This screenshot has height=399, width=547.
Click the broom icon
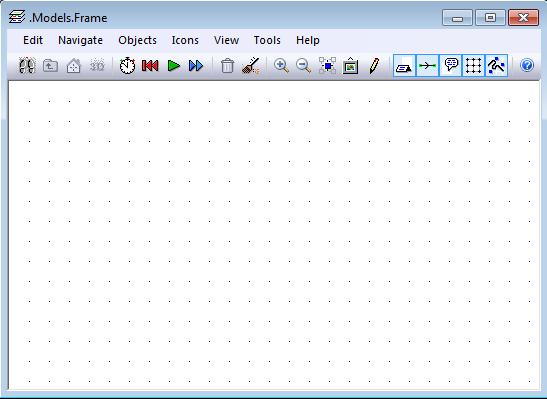(250, 66)
